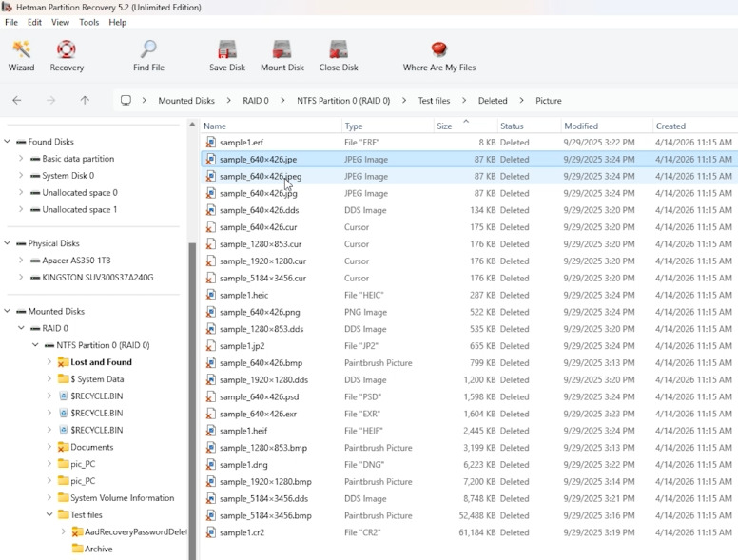738x560 pixels.
Task: Click the Mount Disk toolbar icon
Action: coord(282,49)
